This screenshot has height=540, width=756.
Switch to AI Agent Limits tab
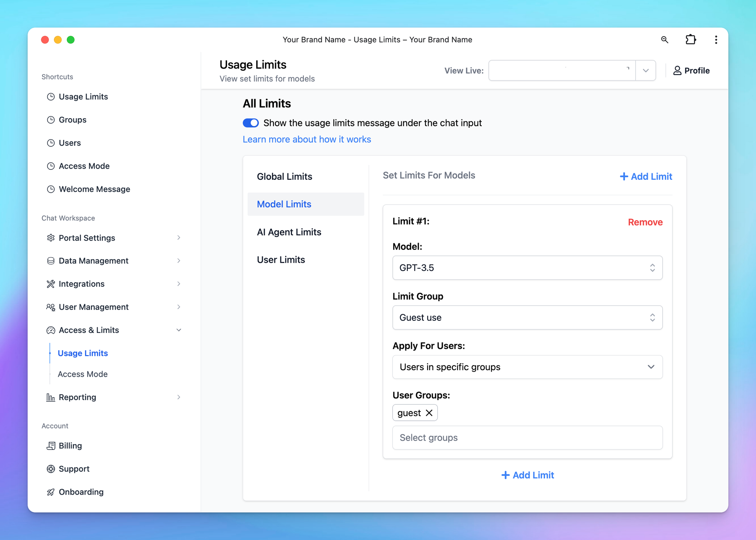tap(306, 232)
